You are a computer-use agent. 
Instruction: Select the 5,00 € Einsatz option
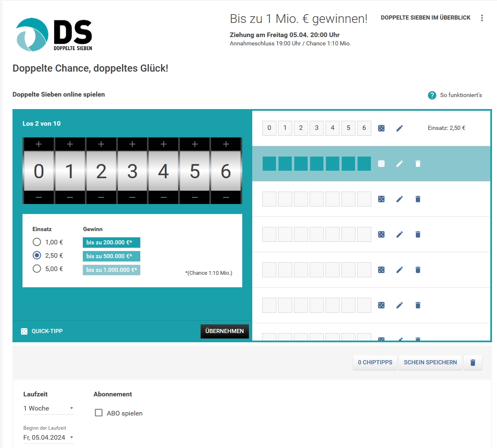click(37, 269)
